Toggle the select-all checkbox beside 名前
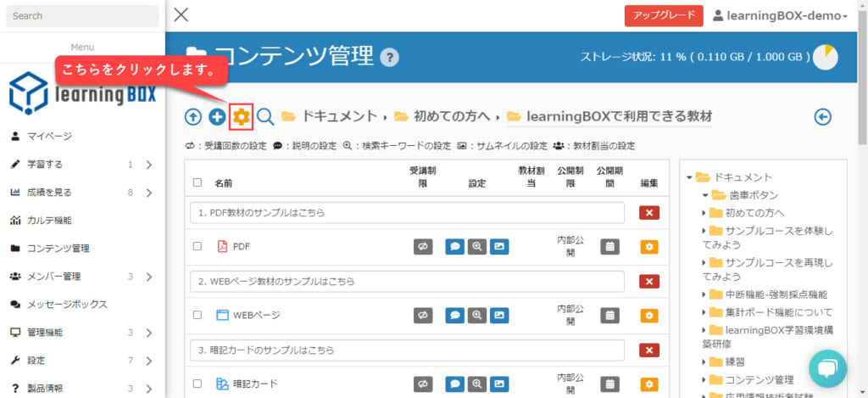868x398 pixels. [198, 182]
